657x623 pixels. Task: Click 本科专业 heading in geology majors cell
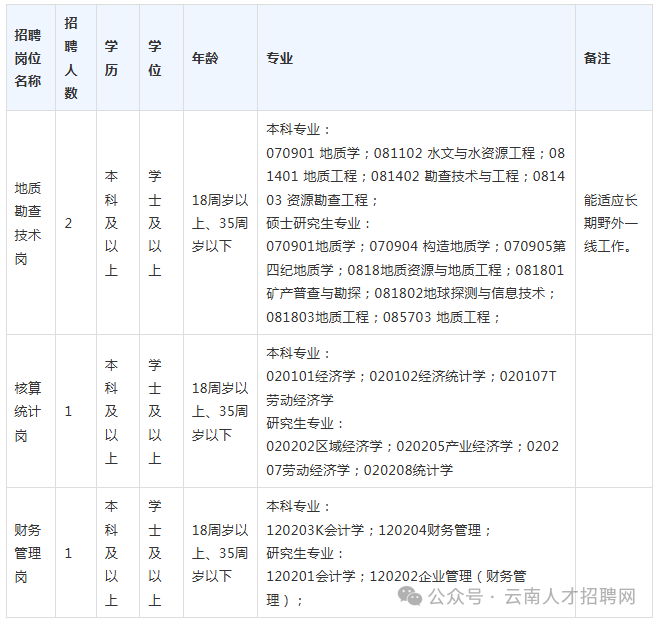coord(298,129)
